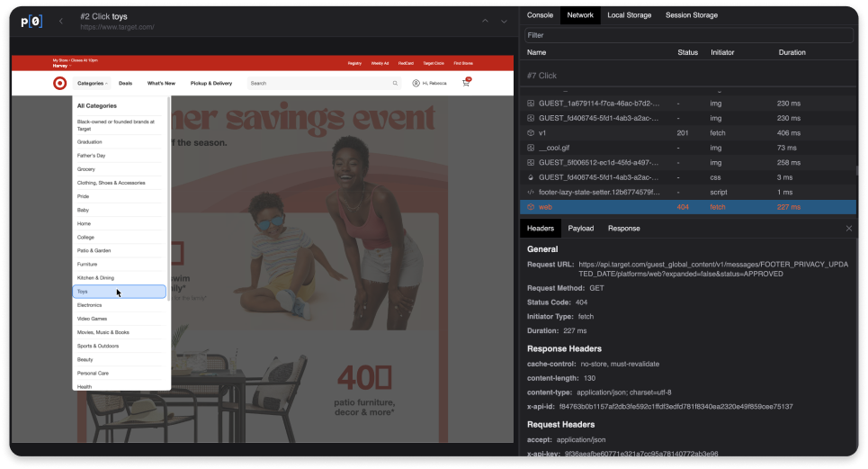
Task: Open Deals in the Target nav
Action: (126, 83)
